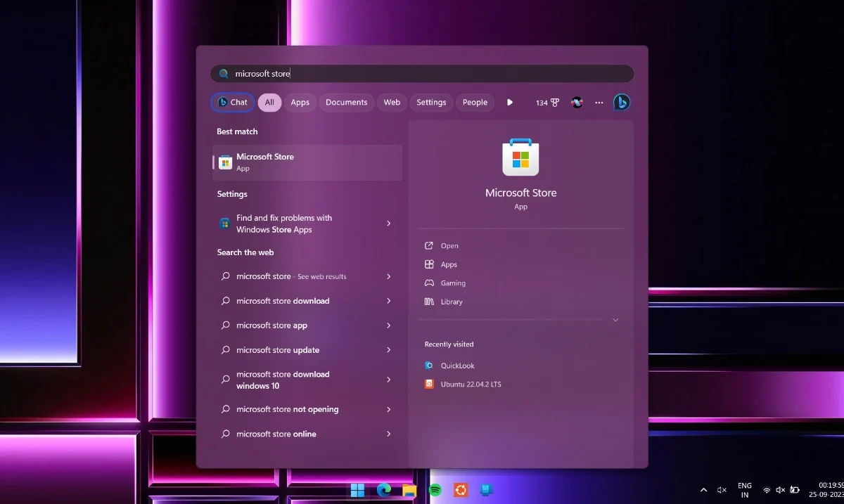The image size is (844, 504).
Task: Open the three-dots options menu
Action: [x=599, y=103]
